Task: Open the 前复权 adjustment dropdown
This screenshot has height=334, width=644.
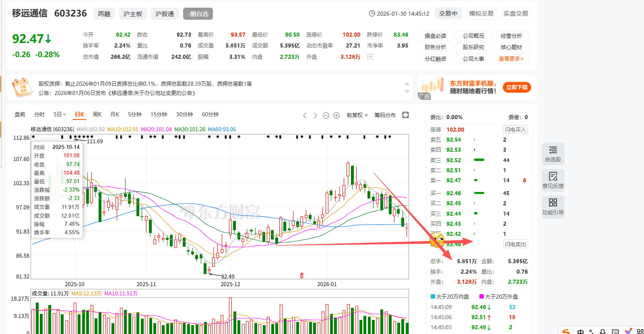Action: click(x=357, y=115)
